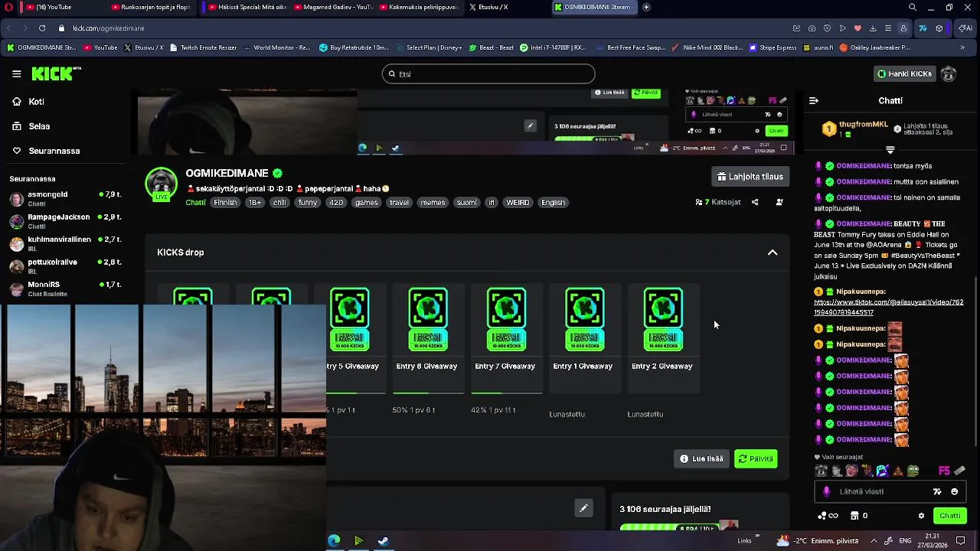
Task: Open the browser easy setup menu icon
Action: [x=888, y=28]
